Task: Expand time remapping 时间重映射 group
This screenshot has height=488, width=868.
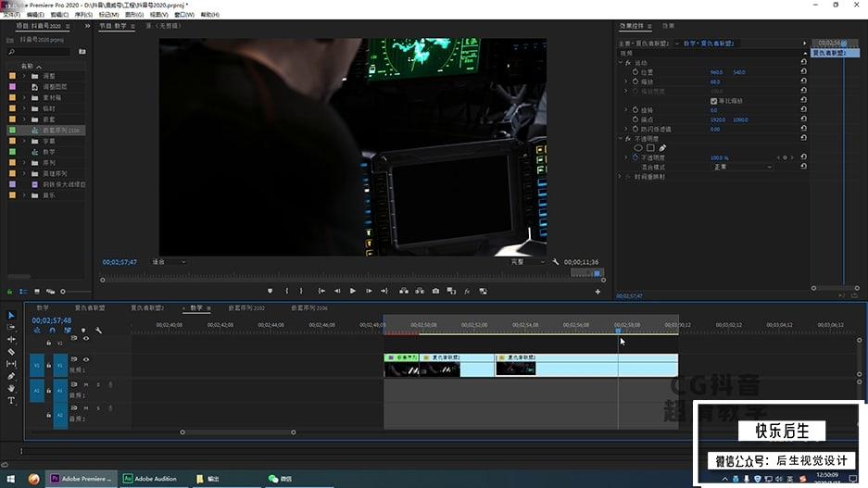Action: click(621, 177)
